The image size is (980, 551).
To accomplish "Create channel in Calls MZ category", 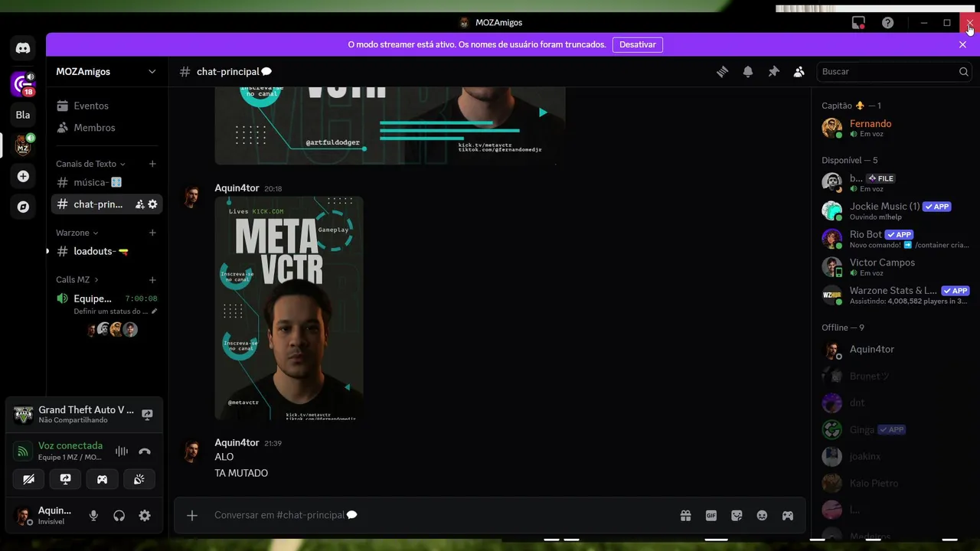I will coord(152,280).
